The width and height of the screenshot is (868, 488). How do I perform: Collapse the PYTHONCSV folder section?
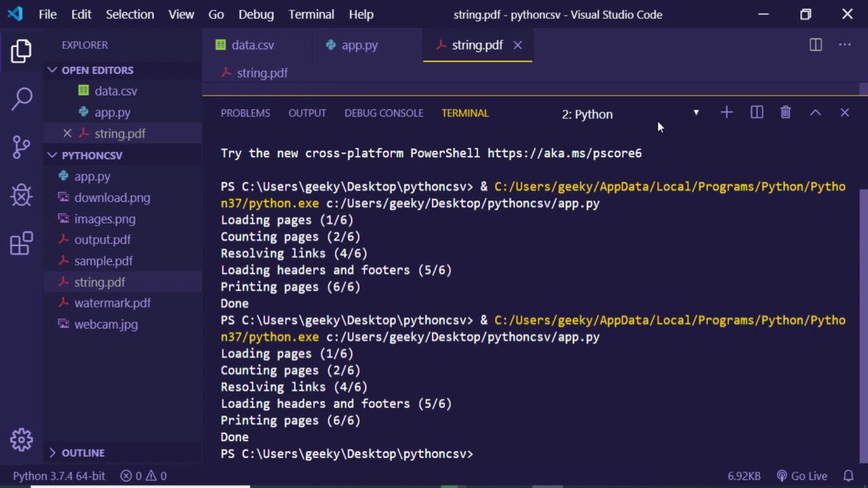(x=92, y=155)
